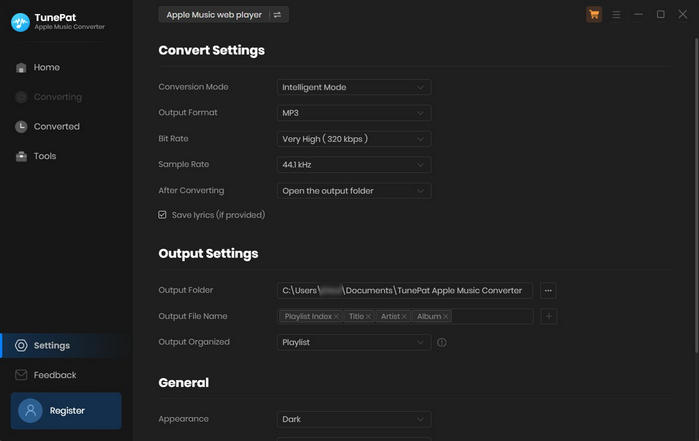Screen dimensions: 699x441
Task: Click the Tools toolbox icon
Action: (21, 156)
